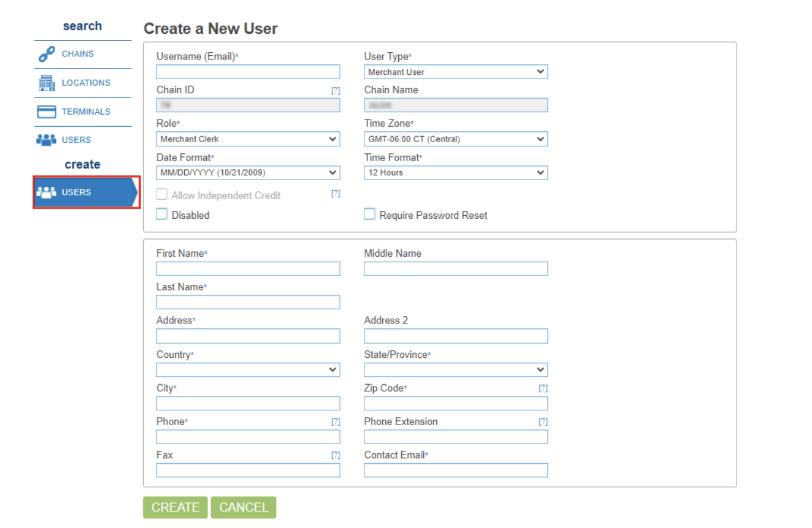
Task: Click the people icon for search Users
Action: coord(46,140)
